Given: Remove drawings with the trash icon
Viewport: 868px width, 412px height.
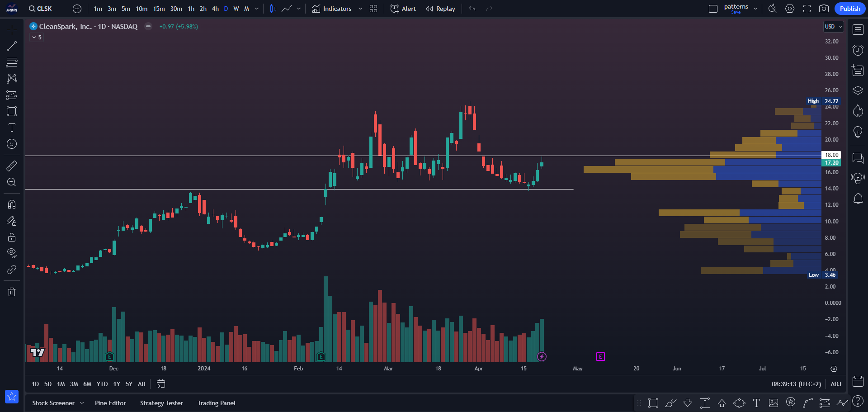Looking at the screenshot, I should click(12, 292).
